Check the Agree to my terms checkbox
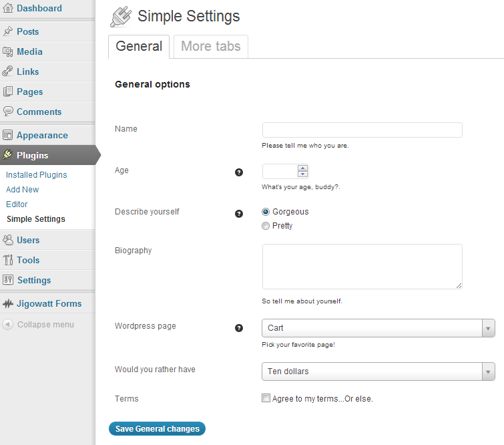Viewport: 504px width, 445px height. [266, 398]
